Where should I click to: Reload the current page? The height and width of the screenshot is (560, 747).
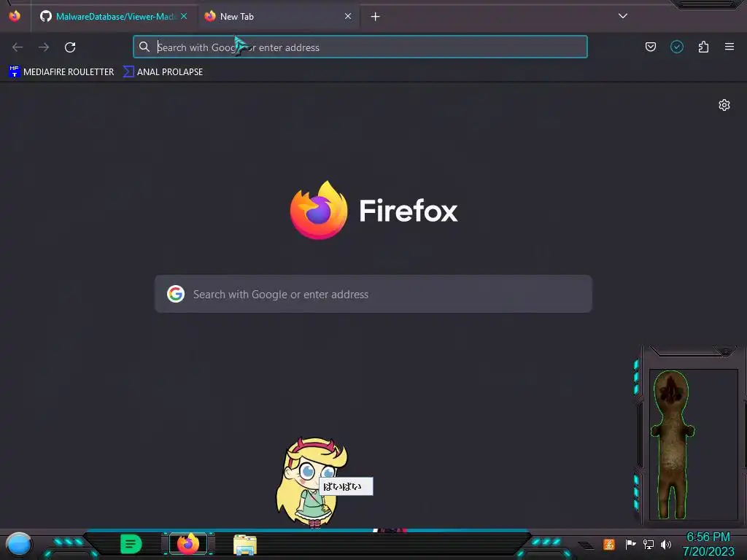(x=70, y=47)
